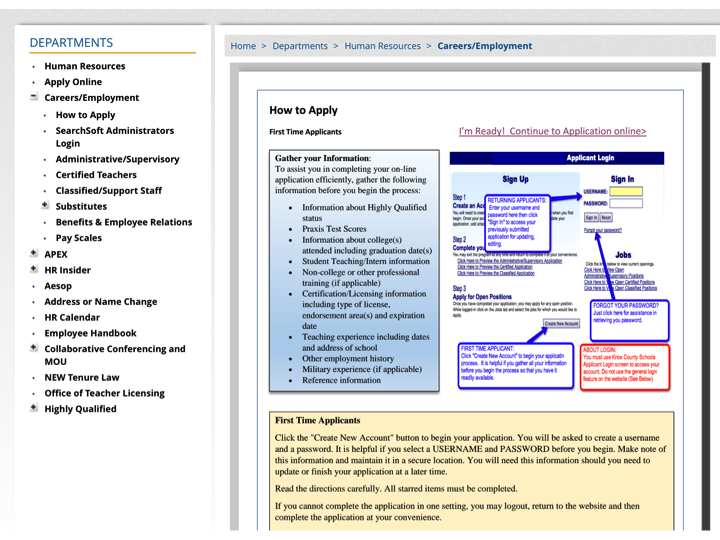
Task: Expand the Substitutes submenu
Action: pyautogui.click(x=45, y=205)
